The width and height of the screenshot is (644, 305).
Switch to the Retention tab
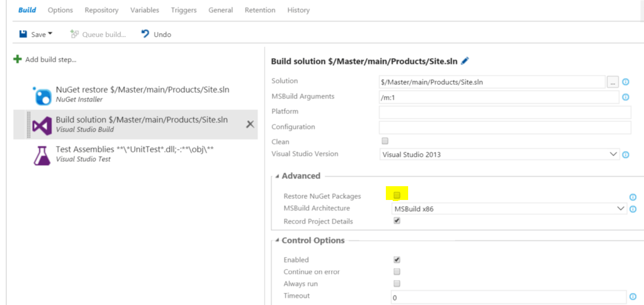(260, 10)
